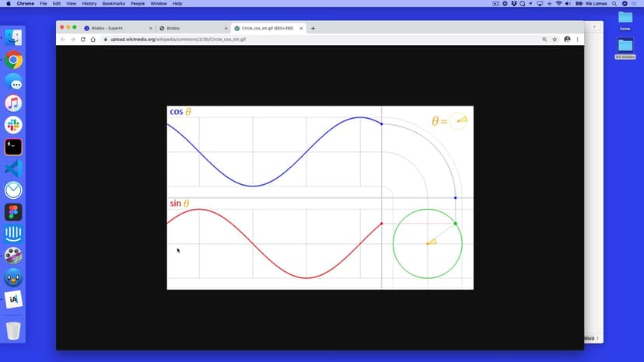
Task: Open the Messages app in dock
Action: (13, 82)
